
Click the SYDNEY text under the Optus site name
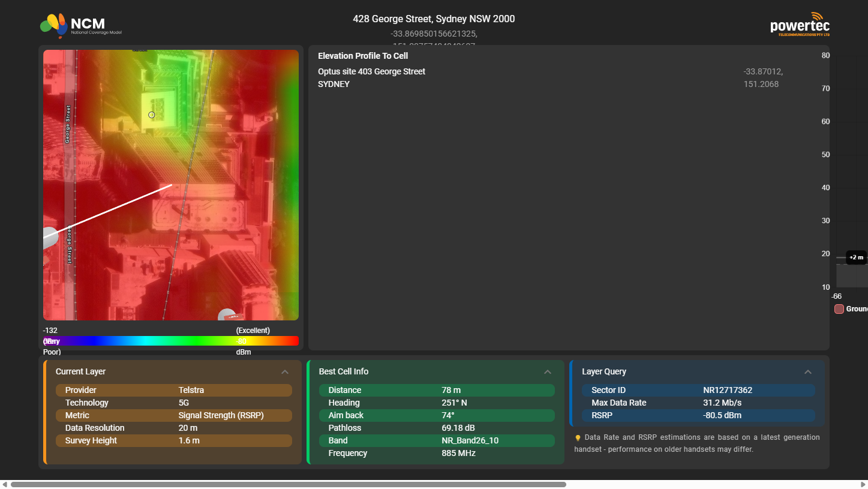[334, 84]
